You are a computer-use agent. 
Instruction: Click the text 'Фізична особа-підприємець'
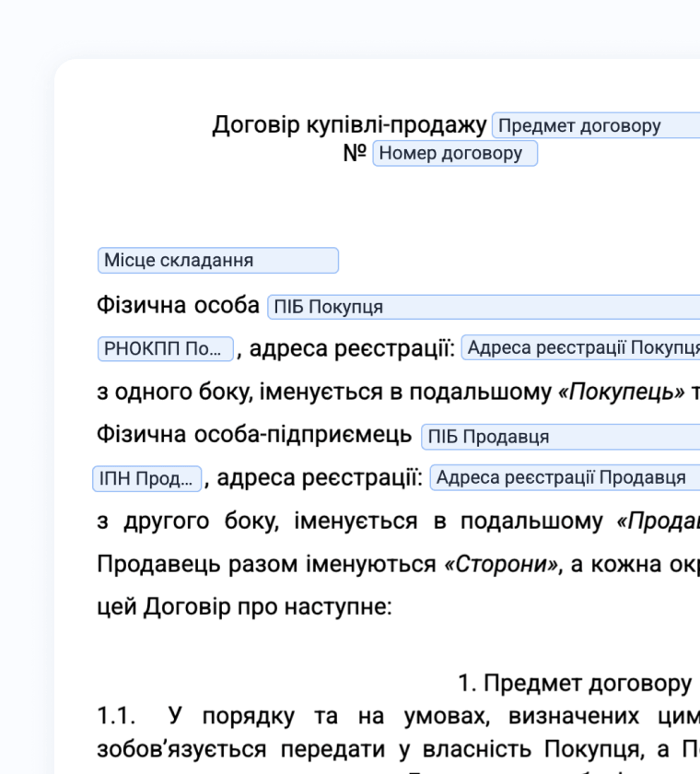[254, 435]
